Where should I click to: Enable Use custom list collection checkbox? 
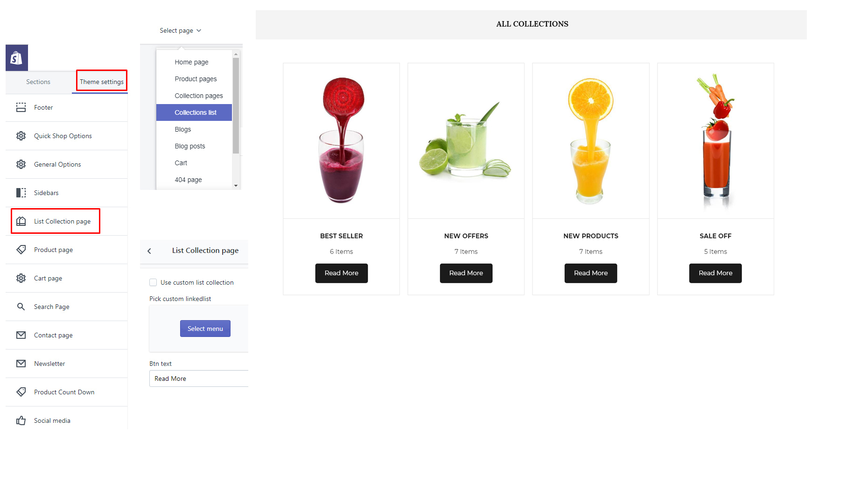click(x=153, y=282)
